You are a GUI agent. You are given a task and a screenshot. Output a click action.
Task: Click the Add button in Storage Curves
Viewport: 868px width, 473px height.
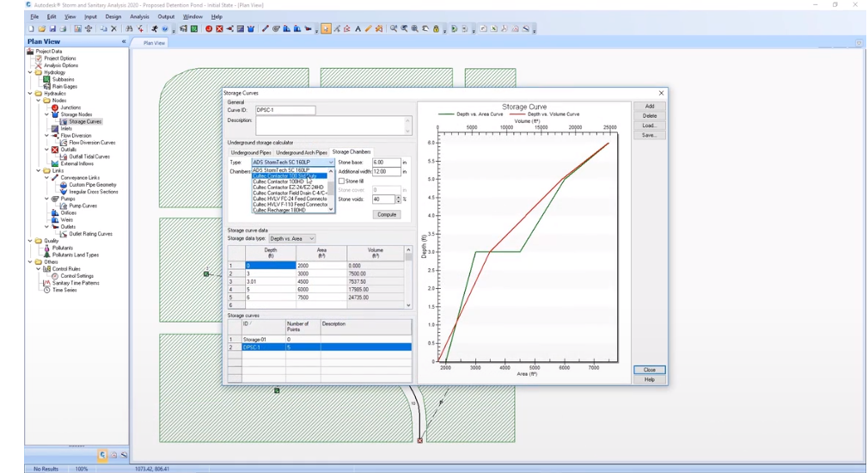click(x=650, y=107)
